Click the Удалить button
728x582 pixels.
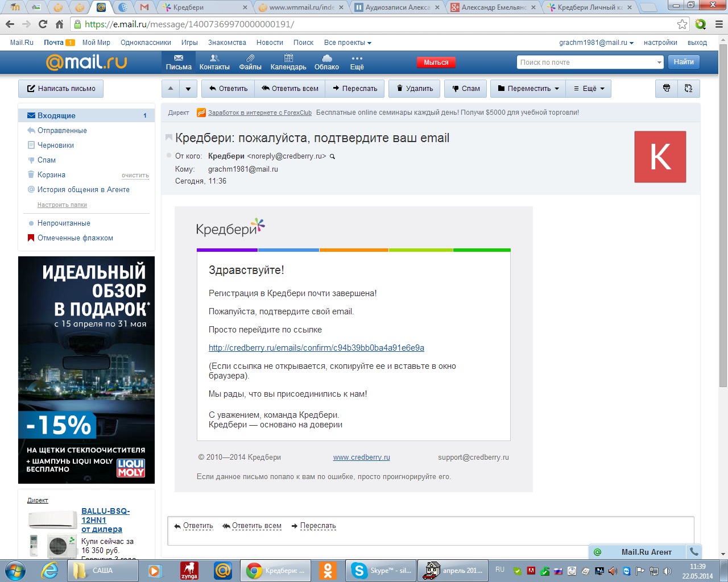(415, 89)
